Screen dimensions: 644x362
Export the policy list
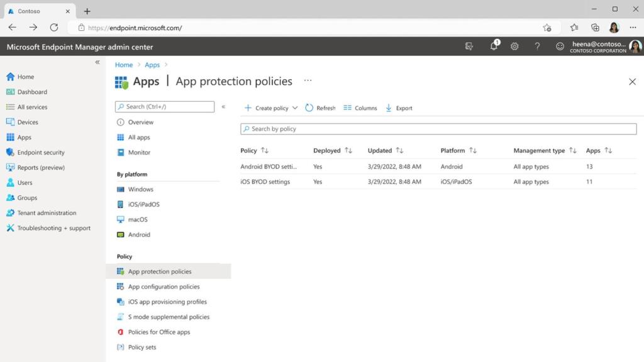tap(399, 108)
